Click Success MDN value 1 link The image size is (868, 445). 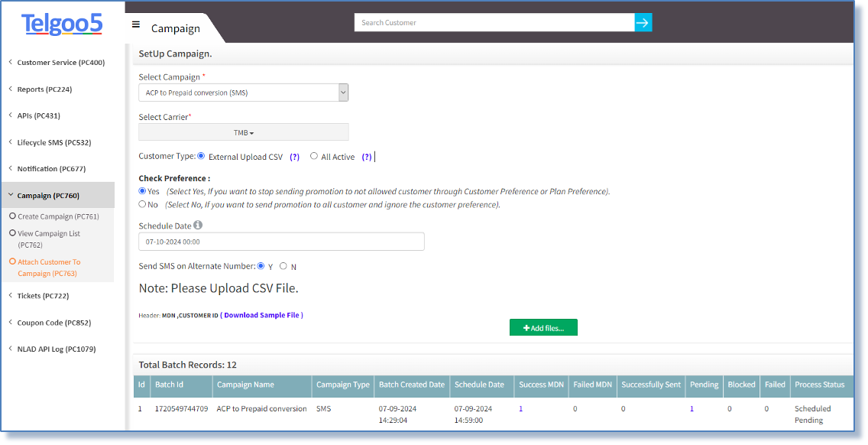(521, 409)
